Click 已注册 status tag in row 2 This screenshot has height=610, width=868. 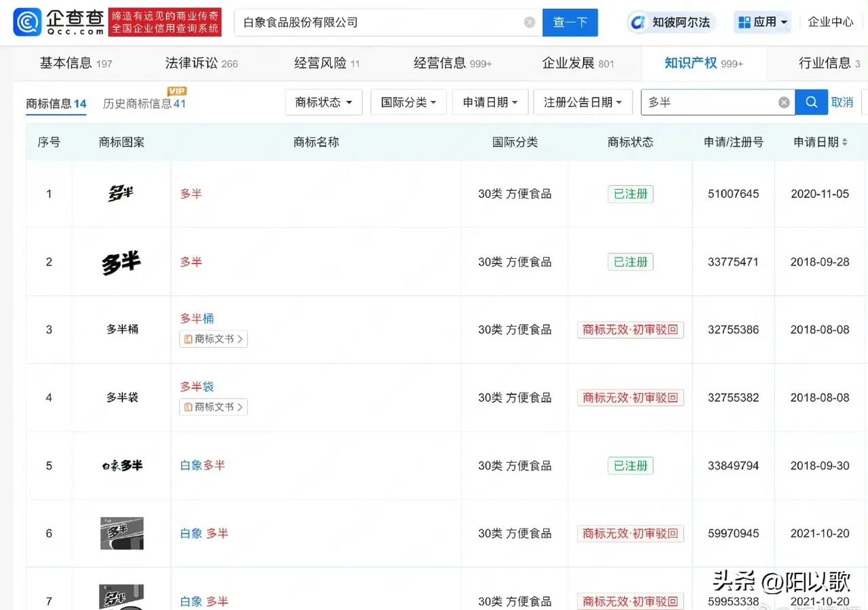pyautogui.click(x=631, y=262)
